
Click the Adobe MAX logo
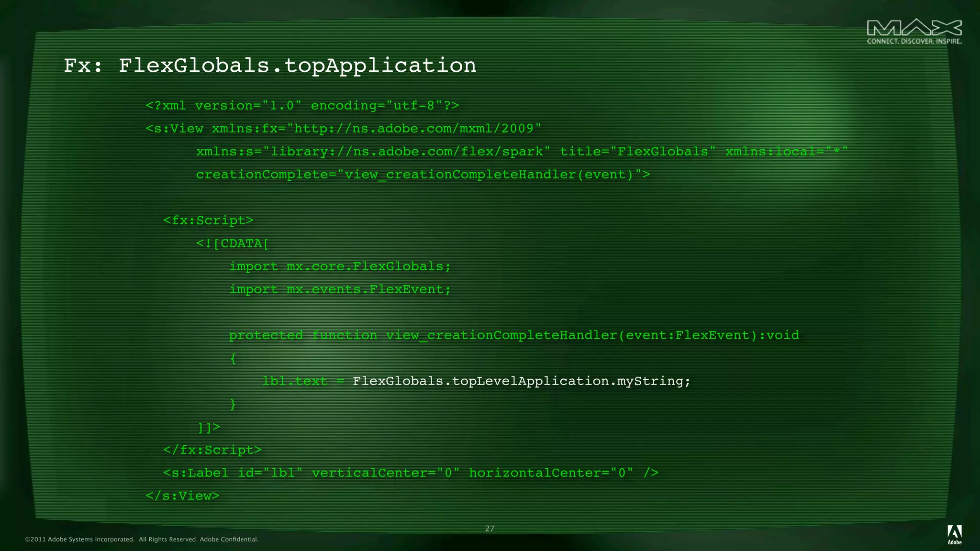pyautogui.click(x=914, y=32)
